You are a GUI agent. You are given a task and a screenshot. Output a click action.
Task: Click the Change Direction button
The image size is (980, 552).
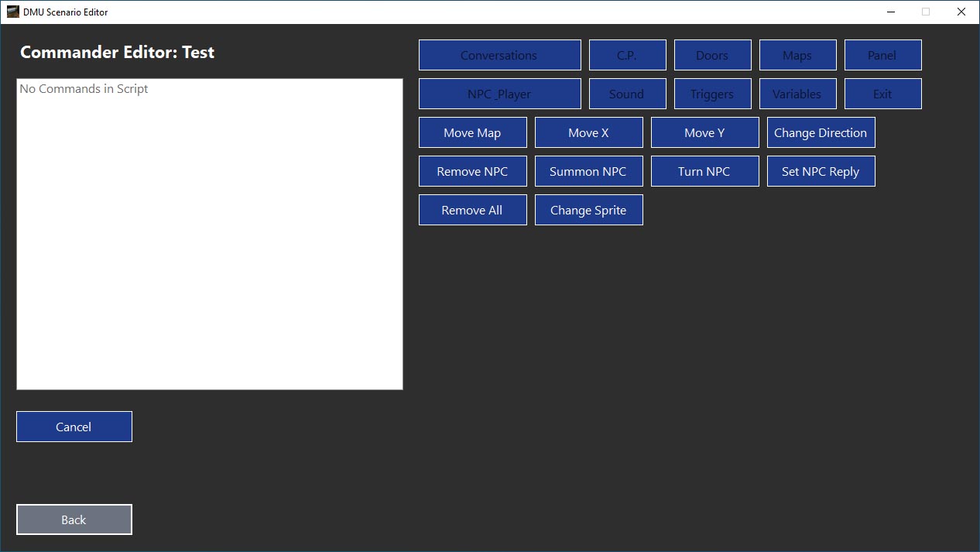coord(821,132)
